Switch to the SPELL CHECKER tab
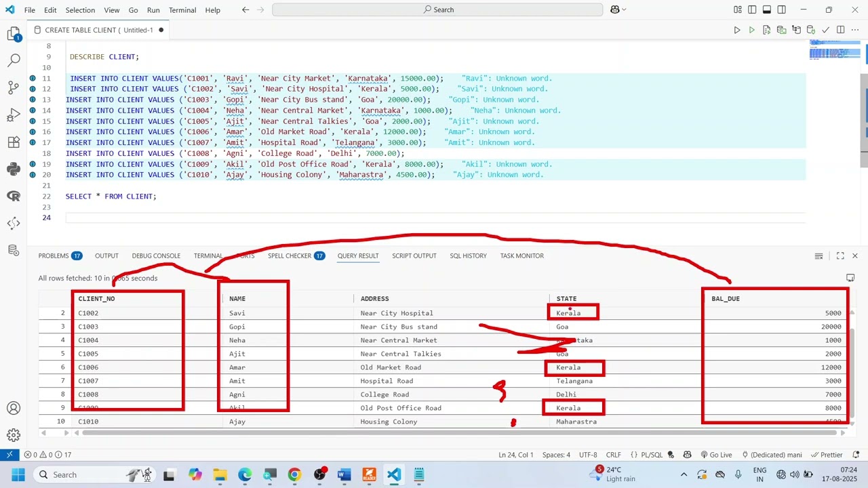This screenshot has width=868, height=488. [x=296, y=256]
